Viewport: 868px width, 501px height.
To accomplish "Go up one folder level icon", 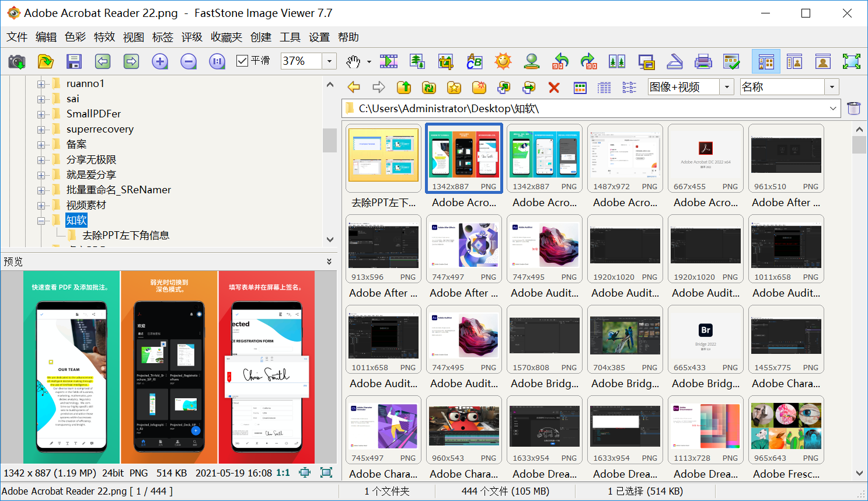I will (x=404, y=88).
